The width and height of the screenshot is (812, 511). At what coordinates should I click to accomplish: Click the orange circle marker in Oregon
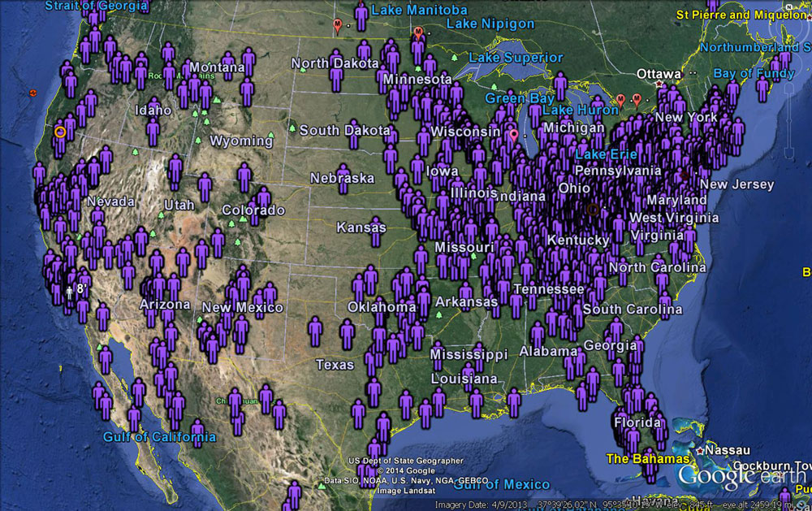[x=59, y=131]
